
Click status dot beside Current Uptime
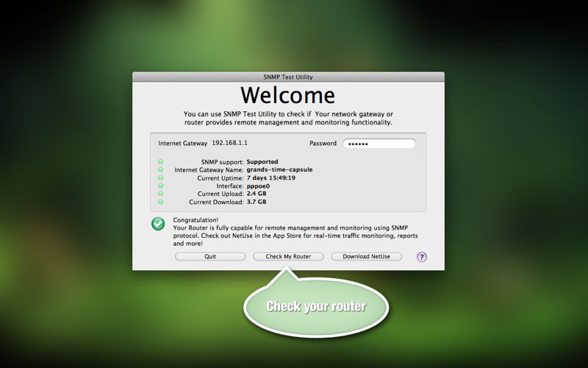pos(160,178)
